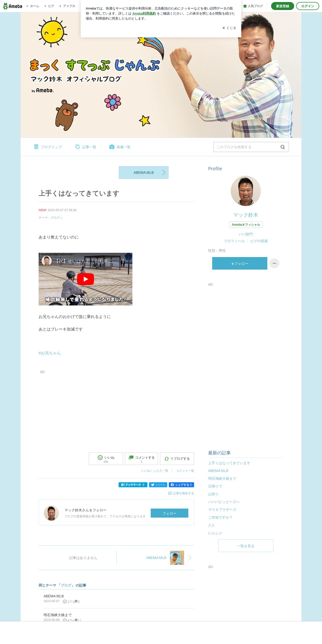Click the Amebaオフィシャル badge
This screenshot has height=644, width=322.
pos(246,225)
